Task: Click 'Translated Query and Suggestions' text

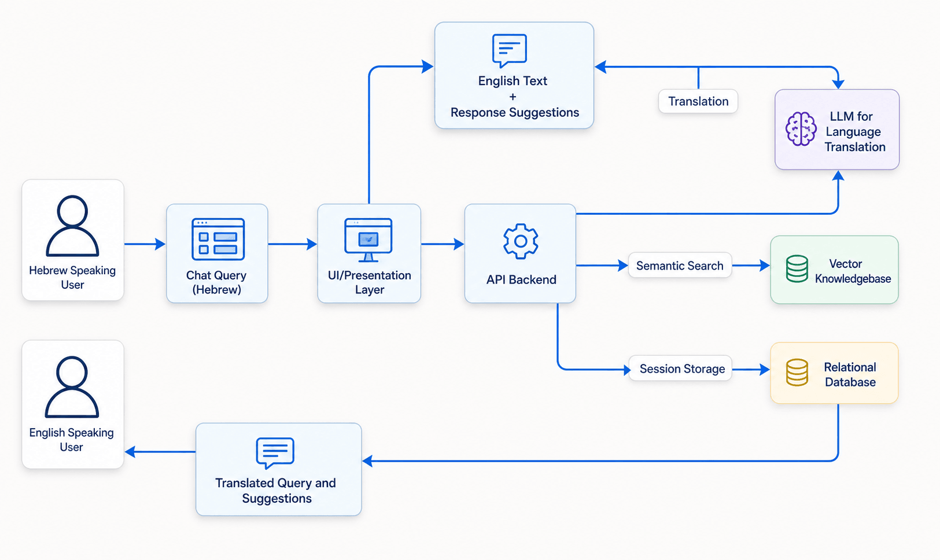Action: pos(276,491)
